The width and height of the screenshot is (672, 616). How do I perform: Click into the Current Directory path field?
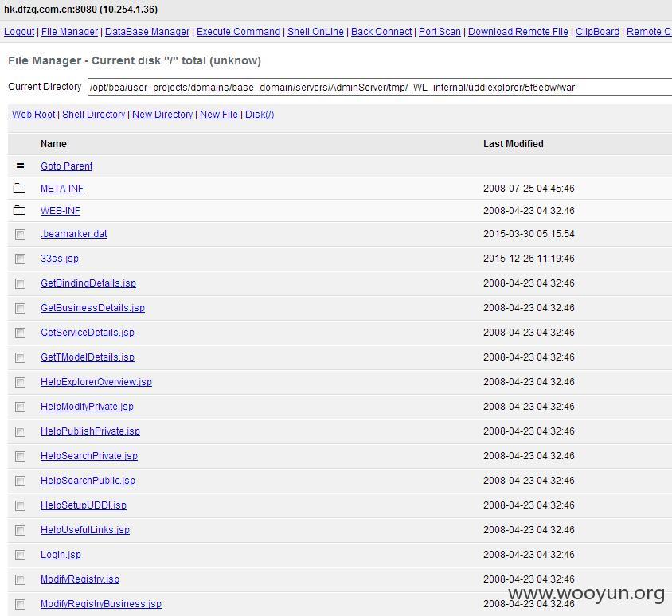380,87
